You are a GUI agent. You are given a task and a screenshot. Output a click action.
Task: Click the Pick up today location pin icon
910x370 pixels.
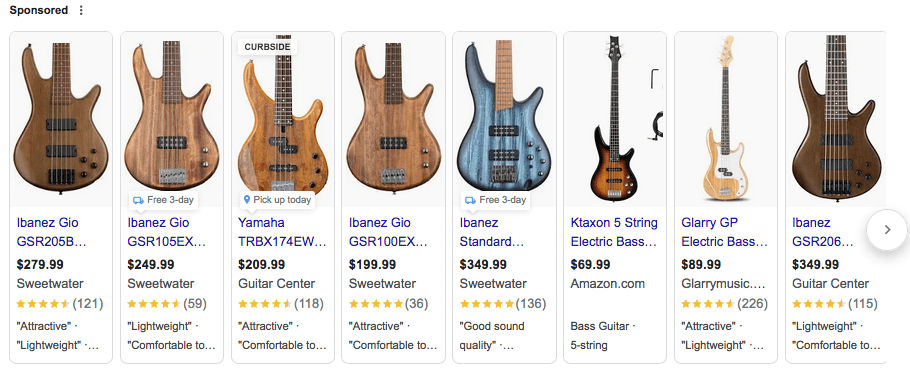click(x=247, y=200)
